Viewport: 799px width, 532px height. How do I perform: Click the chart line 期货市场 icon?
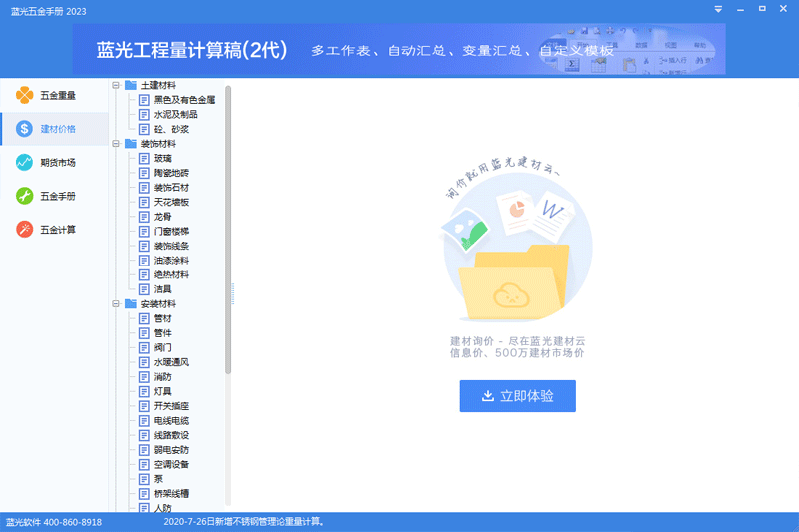pyautogui.click(x=24, y=163)
